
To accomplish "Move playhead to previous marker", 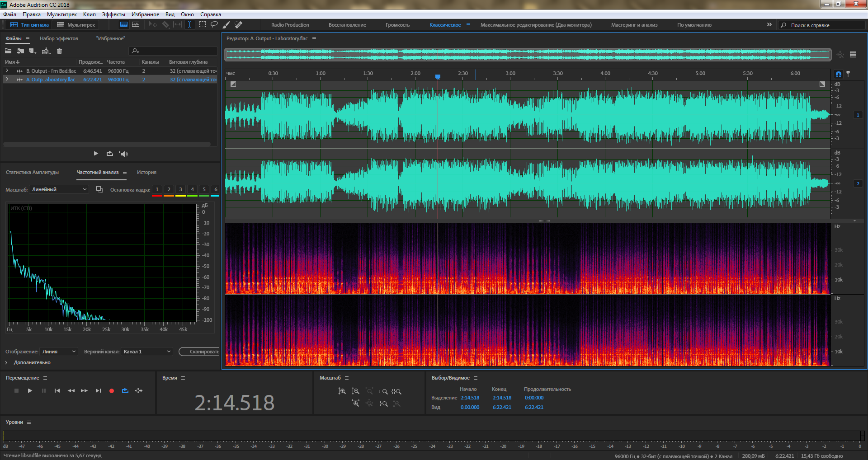I will click(57, 391).
